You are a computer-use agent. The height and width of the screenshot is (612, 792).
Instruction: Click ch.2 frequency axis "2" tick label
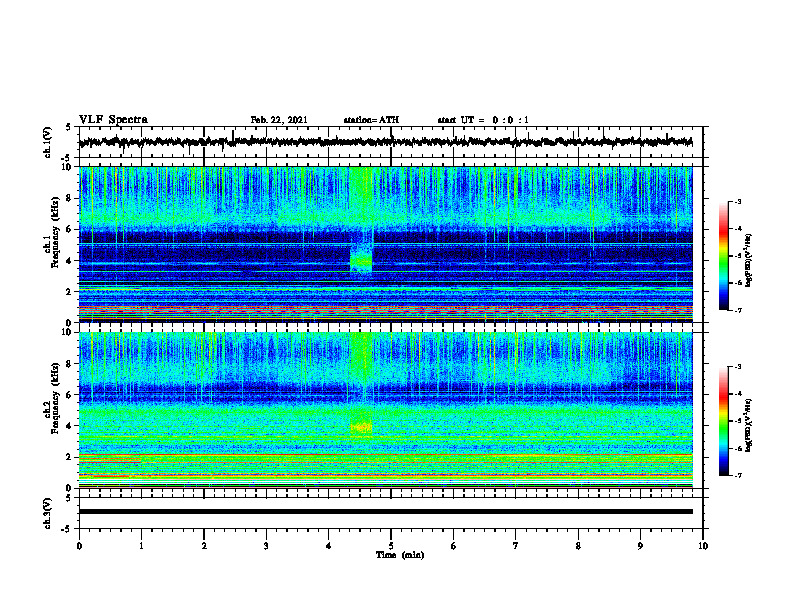pyautogui.click(x=69, y=457)
